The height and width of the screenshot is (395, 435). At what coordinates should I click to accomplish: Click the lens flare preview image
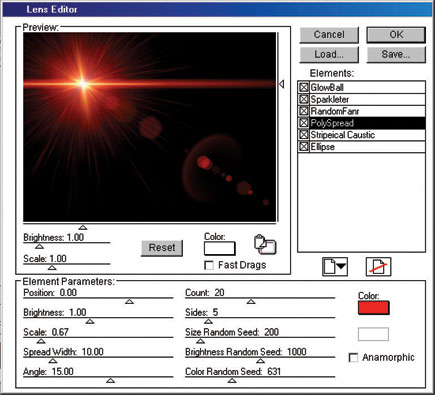150,127
